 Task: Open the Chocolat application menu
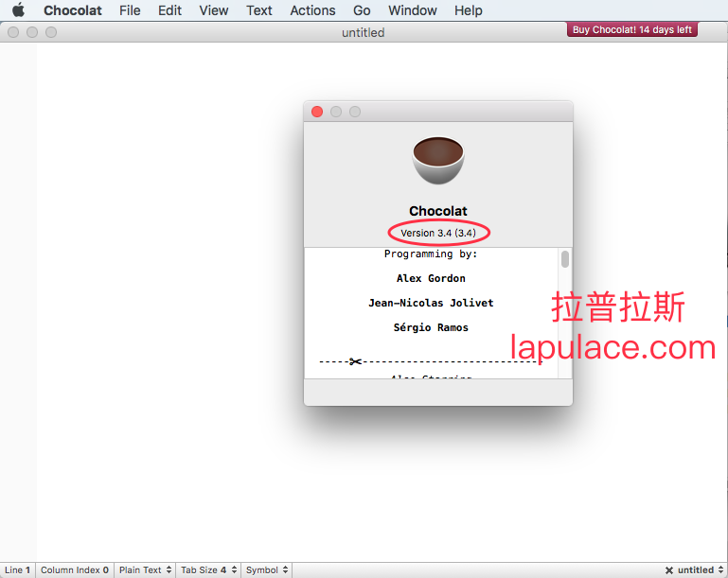(73, 10)
